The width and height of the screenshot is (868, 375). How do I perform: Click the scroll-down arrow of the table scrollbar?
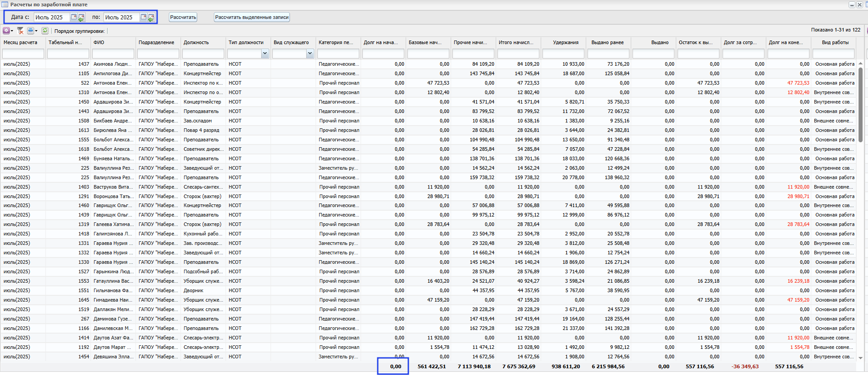[x=860, y=358]
